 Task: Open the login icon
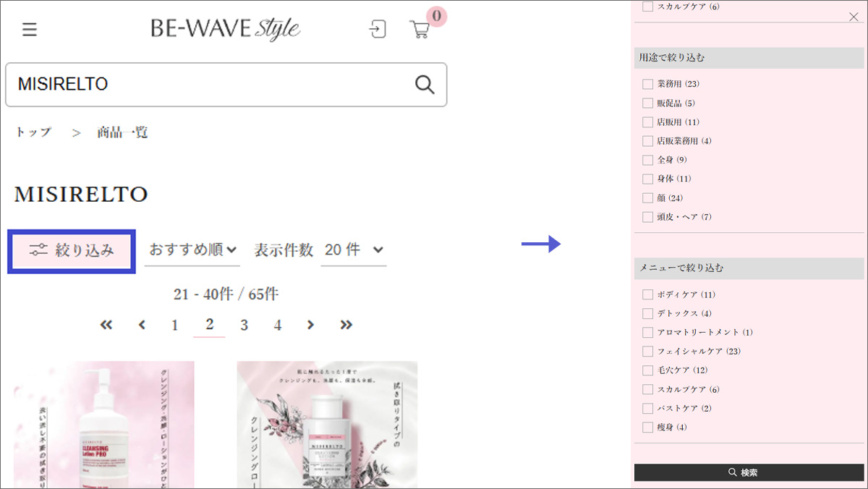click(377, 29)
